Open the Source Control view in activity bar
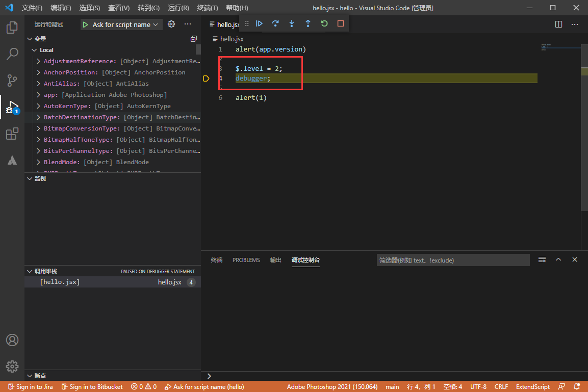The image size is (588, 392). 12,81
